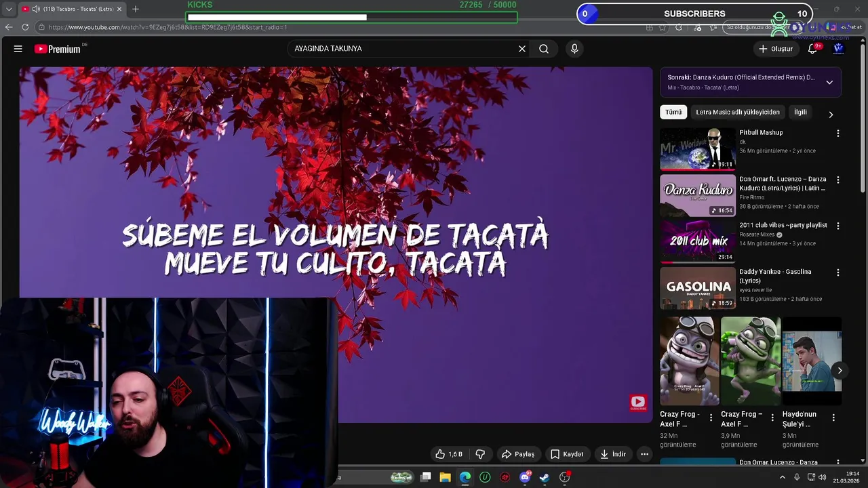Start voice search with the microphone
Image resolution: width=868 pixels, height=488 pixels.
click(574, 49)
